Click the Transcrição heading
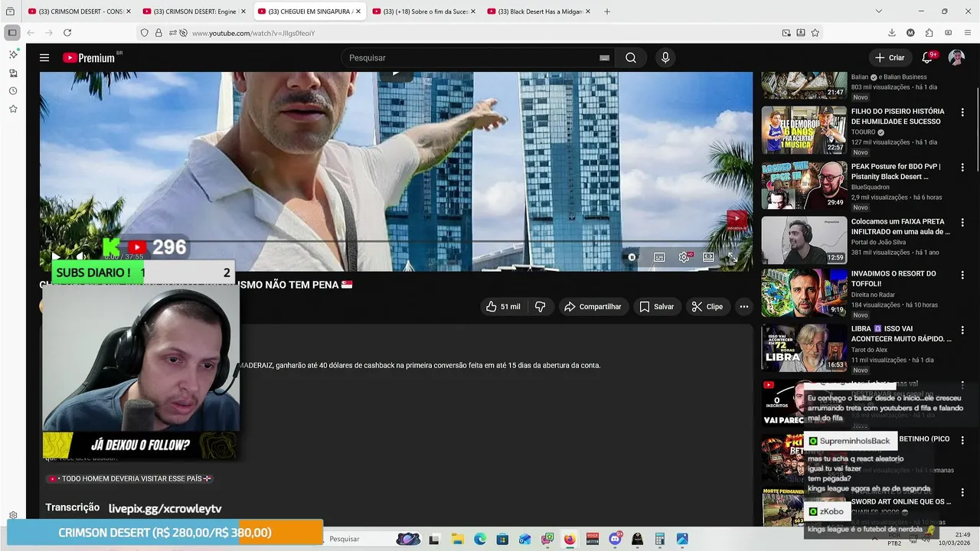The height and width of the screenshot is (551, 980). [73, 507]
